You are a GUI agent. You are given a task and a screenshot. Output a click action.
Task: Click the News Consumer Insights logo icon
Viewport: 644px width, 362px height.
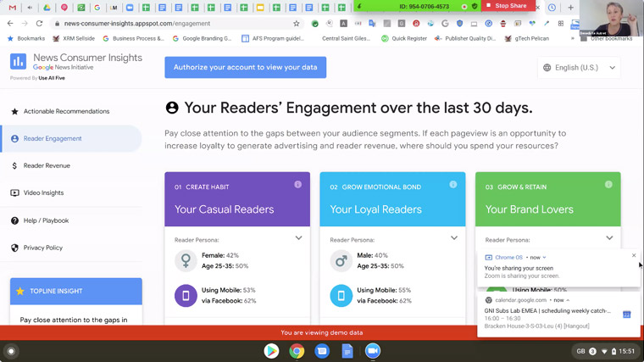pos(18,61)
